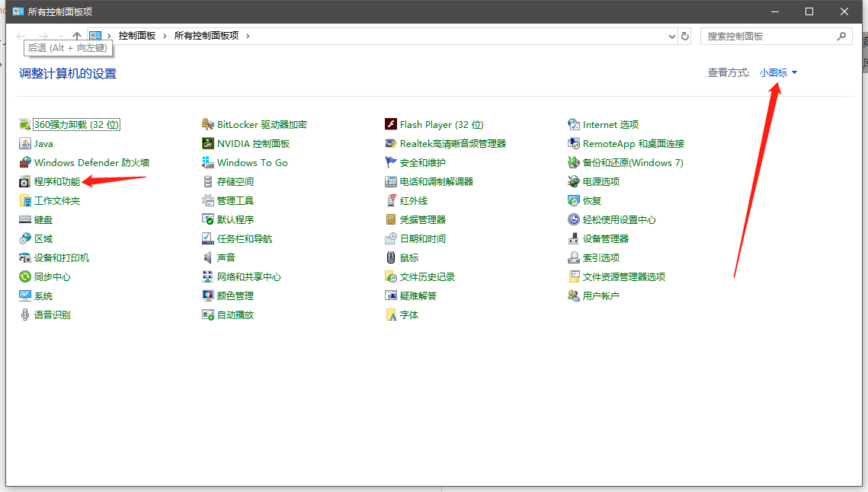Click the 字体 font icon
Screen dimensions: 868x492
coord(391,315)
